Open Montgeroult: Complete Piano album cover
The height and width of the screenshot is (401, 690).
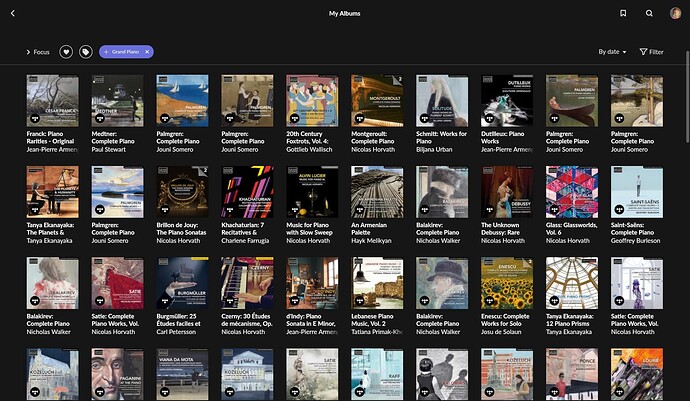tap(377, 101)
